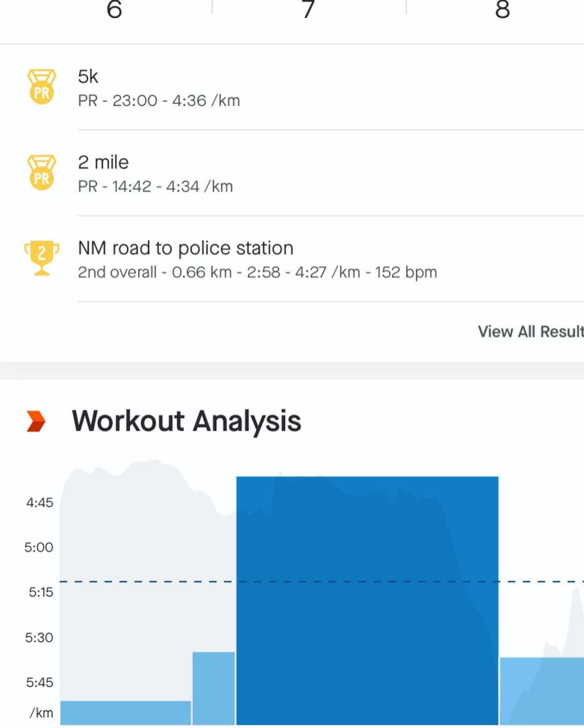
Task: Tap the 5:15 pace axis label
Action: click(x=41, y=591)
